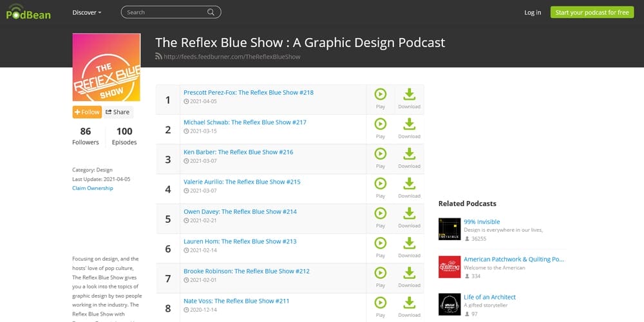
Task: Open the feedburner feed URL link
Action: point(232,57)
